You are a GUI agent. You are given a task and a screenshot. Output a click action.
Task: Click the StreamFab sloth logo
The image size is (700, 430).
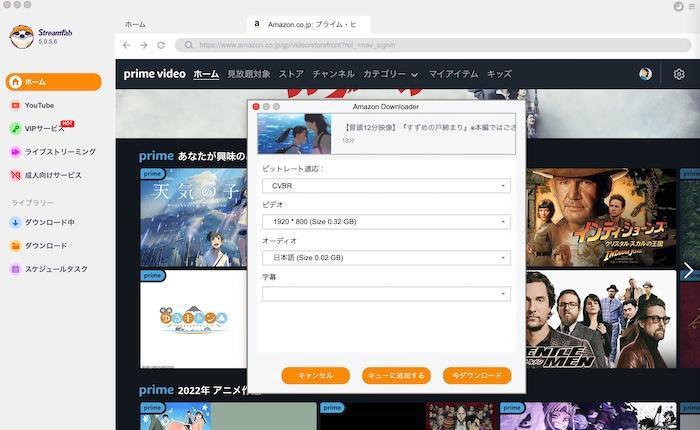pos(21,37)
